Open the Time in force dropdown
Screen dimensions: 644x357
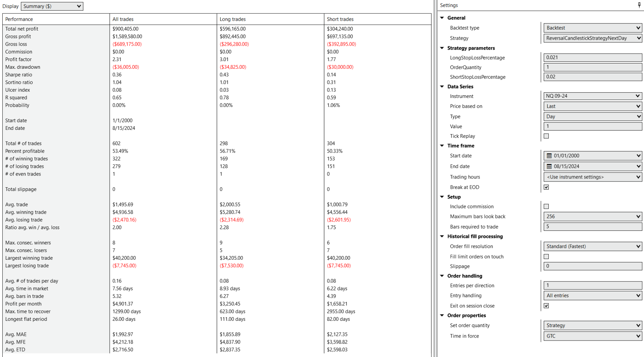[593, 336]
